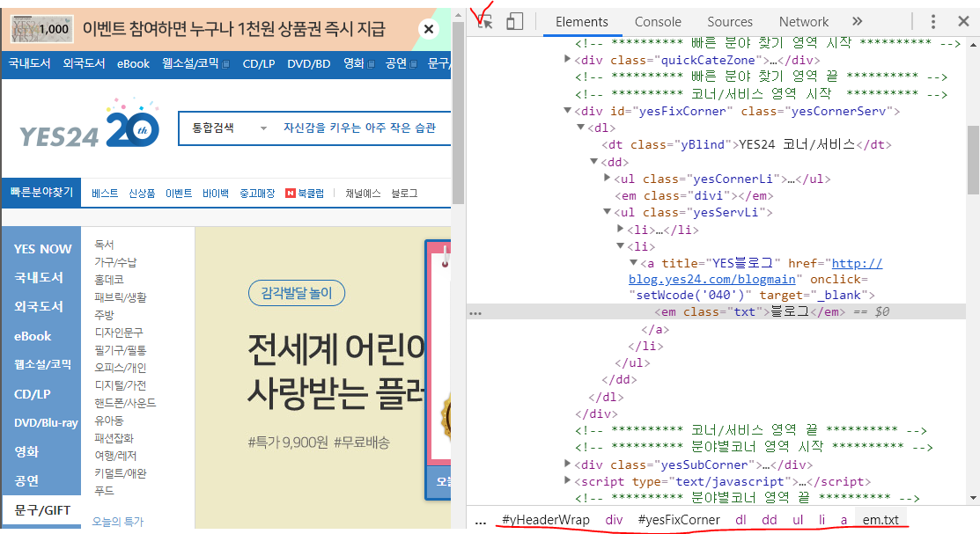Go to 바이백 link
The image size is (980, 534).
point(216,193)
